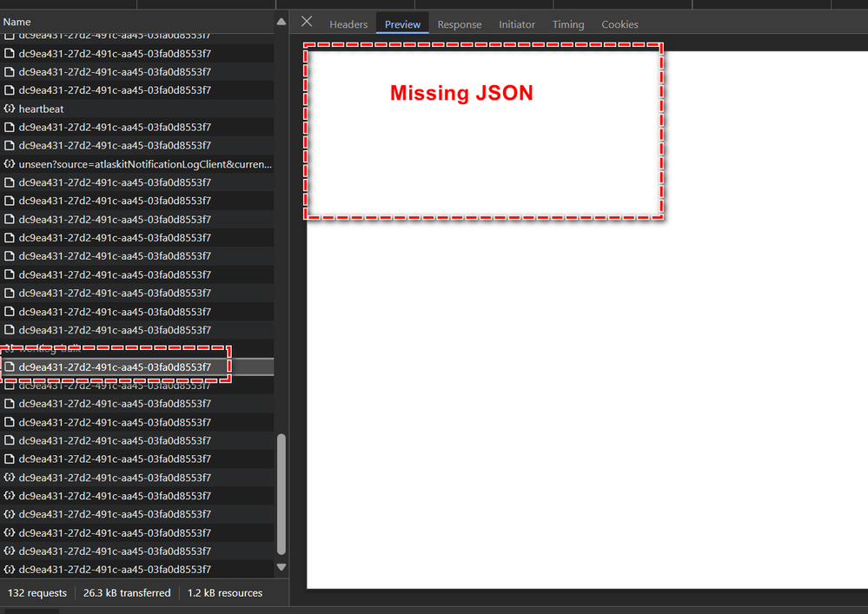This screenshot has height=614, width=868.
Task: View the Cookies tab
Action: [x=619, y=24]
